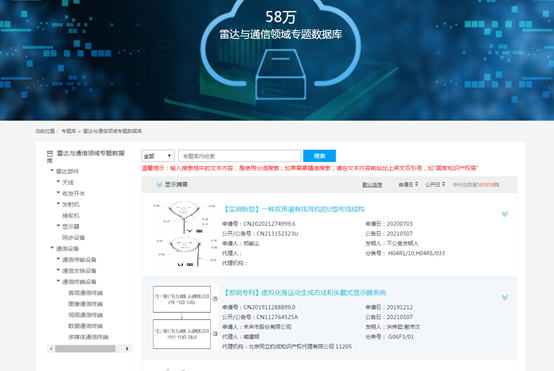This screenshot has height=371, width=554.
Task: Expand the 天线 tree node
Action: tap(58, 182)
